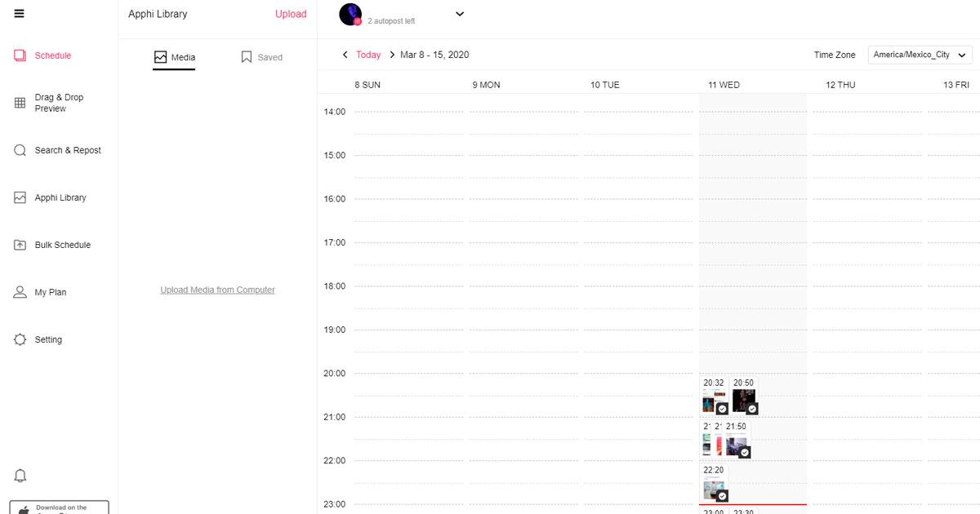Click the 8 SUN column header

point(367,85)
